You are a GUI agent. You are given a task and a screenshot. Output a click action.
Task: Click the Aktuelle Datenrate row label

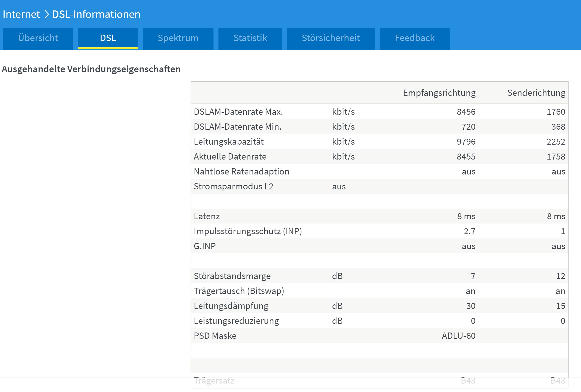[x=230, y=157]
